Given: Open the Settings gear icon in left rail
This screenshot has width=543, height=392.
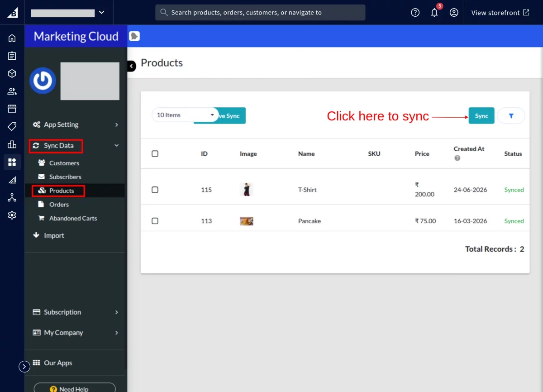Looking at the screenshot, I should click(x=12, y=215).
